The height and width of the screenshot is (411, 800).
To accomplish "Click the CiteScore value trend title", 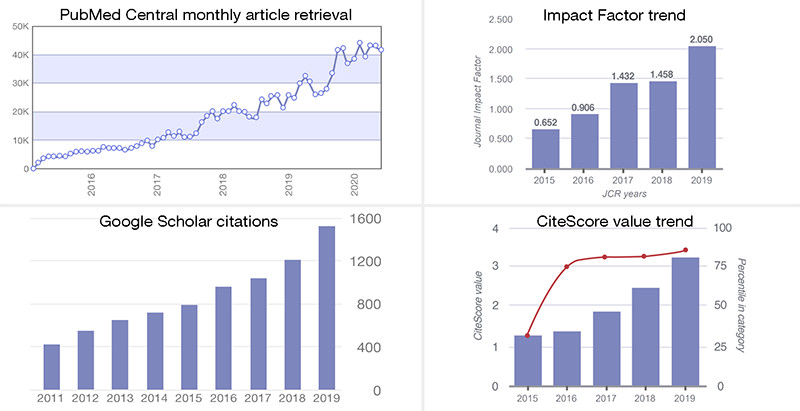I will click(x=615, y=221).
